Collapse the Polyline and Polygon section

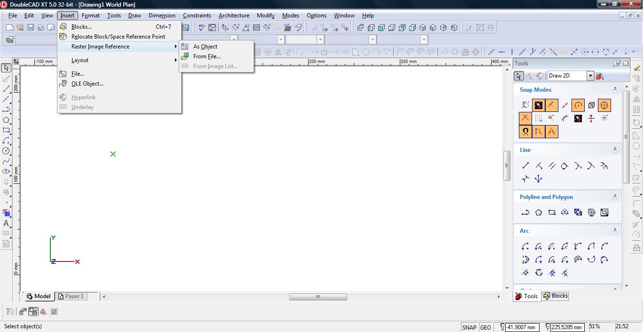614,196
